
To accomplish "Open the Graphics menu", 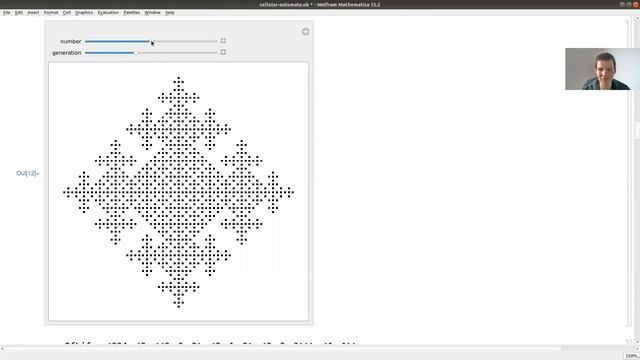I will click(84, 13).
